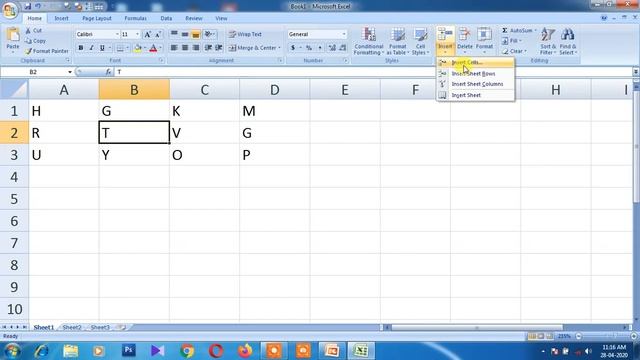Apply the red font color

[153, 48]
